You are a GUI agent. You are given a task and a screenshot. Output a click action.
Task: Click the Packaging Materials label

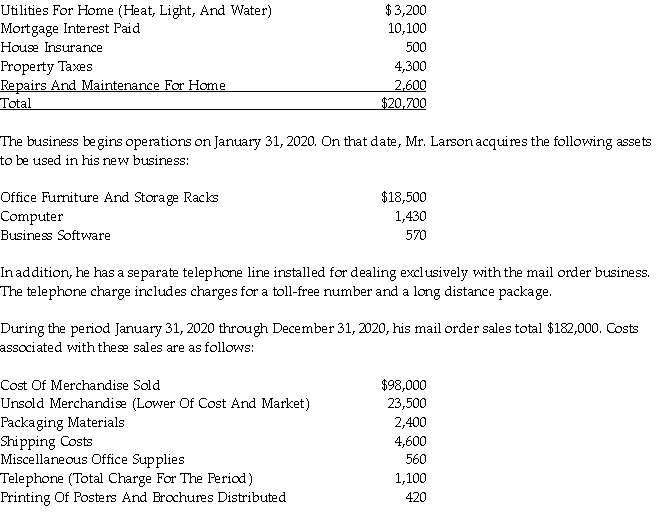[x=63, y=422]
